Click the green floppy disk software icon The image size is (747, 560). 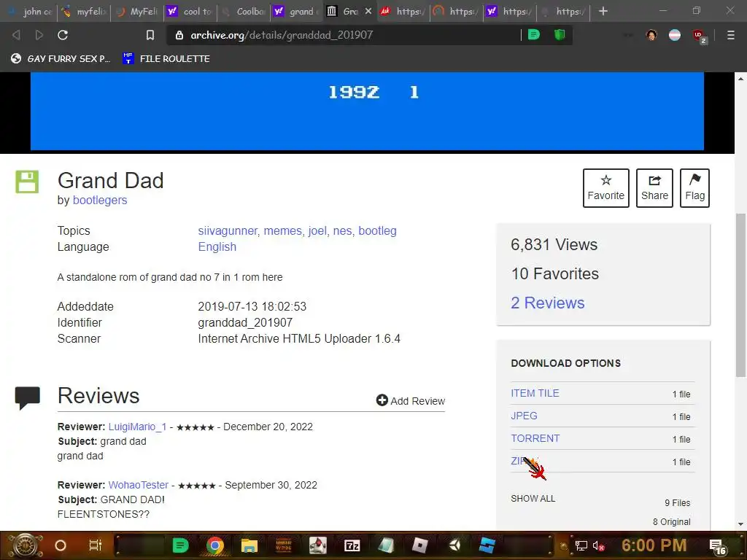27,182
